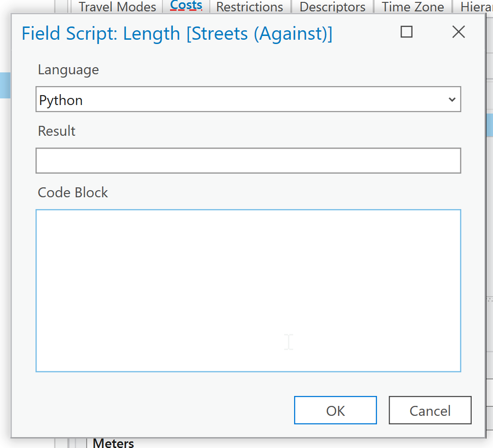This screenshot has height=448, width=493.
Task: Click the Field Script dialog title text
Action: 177,34
